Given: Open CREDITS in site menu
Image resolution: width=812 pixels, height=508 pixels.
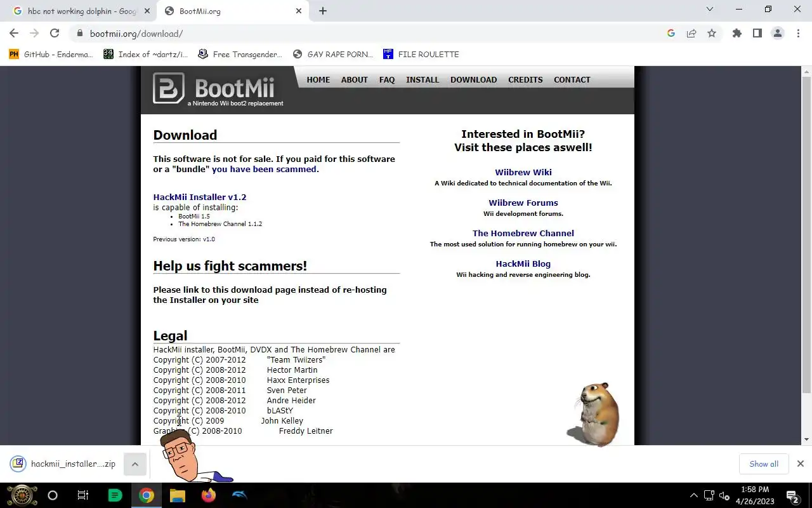Looking at the screenshot, I should (x=525, y=79).
